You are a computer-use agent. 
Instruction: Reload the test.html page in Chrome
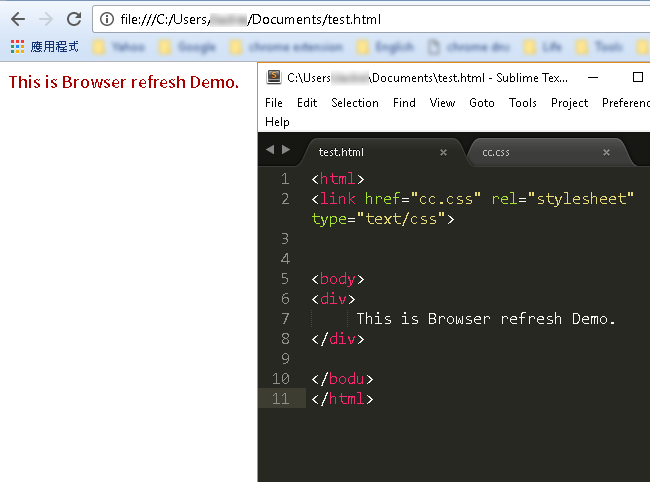click(74, 19)
